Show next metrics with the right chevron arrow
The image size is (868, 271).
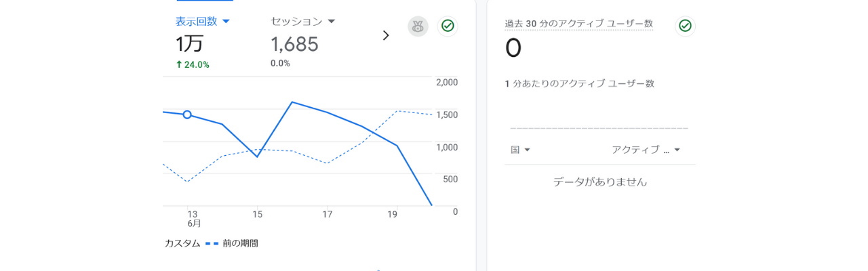386,35
